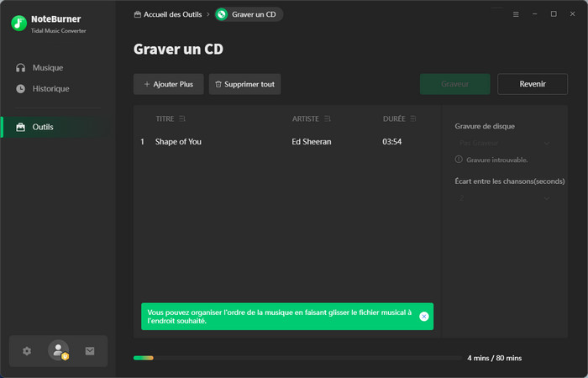Open the user profile avatar icon
The image size is (588, 378).
tap(58, 351)
